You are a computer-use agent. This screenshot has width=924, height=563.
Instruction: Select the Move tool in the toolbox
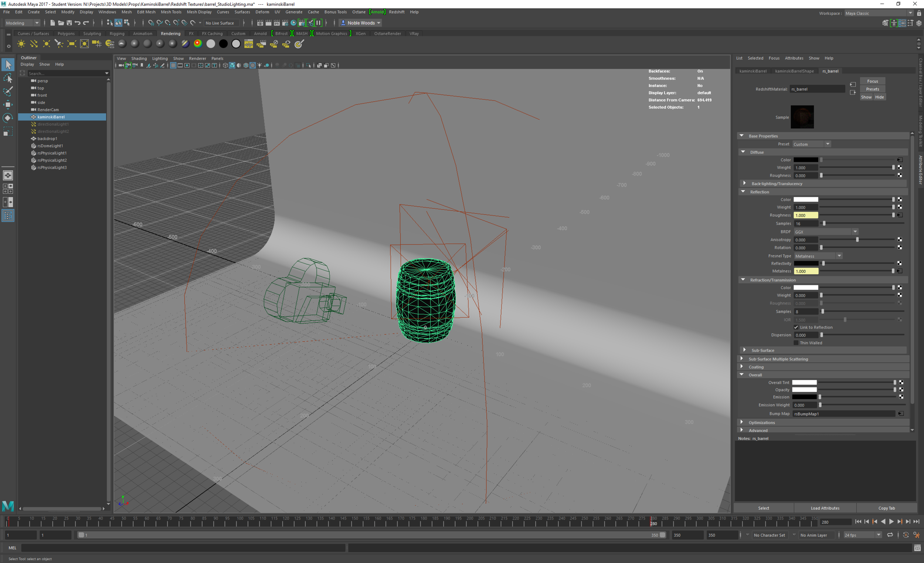(x=8, y=104)
